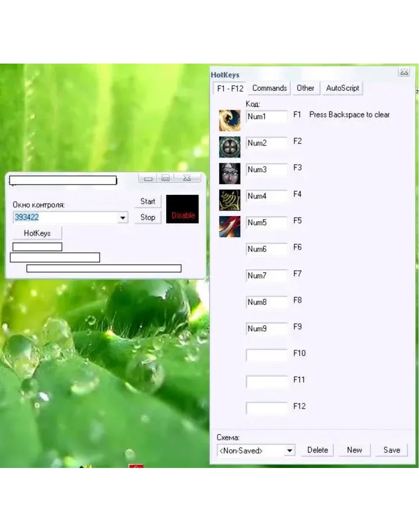Viewport: 419px width, 532px height.
Task: Switch to the Commands tab
Action: coord(269,88)
